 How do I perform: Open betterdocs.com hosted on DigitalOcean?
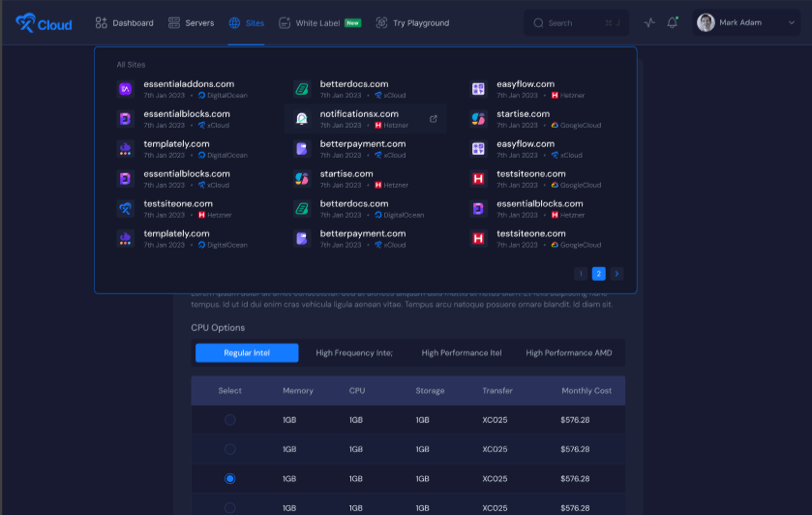[x=354, y=203]
